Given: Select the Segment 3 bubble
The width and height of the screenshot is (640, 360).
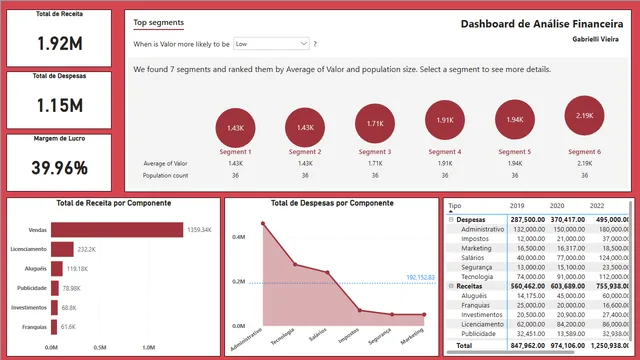Looking at the screenshot, I should pyautogui.click(x=375, y=123).
